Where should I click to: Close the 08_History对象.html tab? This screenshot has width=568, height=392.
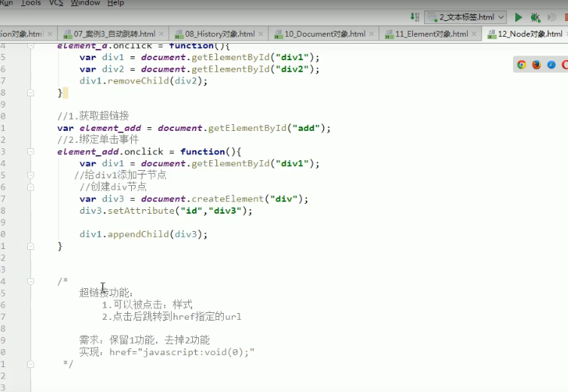point(261,34)
